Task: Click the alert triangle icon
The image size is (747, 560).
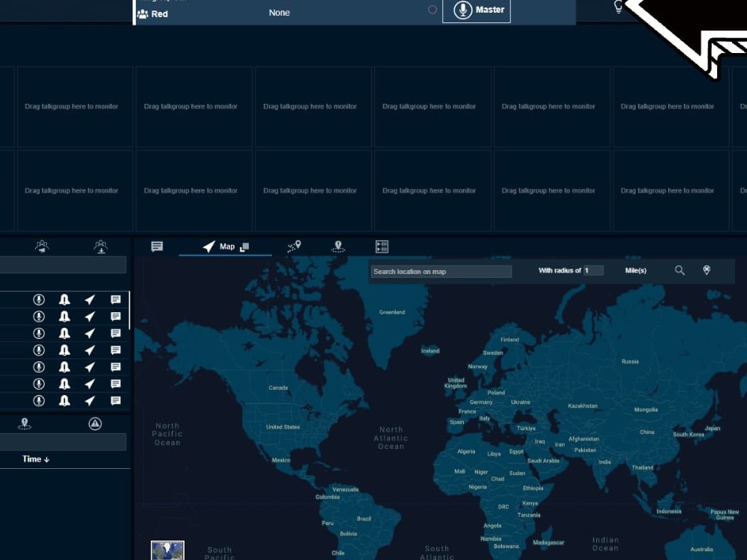Action: [x=95, y=423]
